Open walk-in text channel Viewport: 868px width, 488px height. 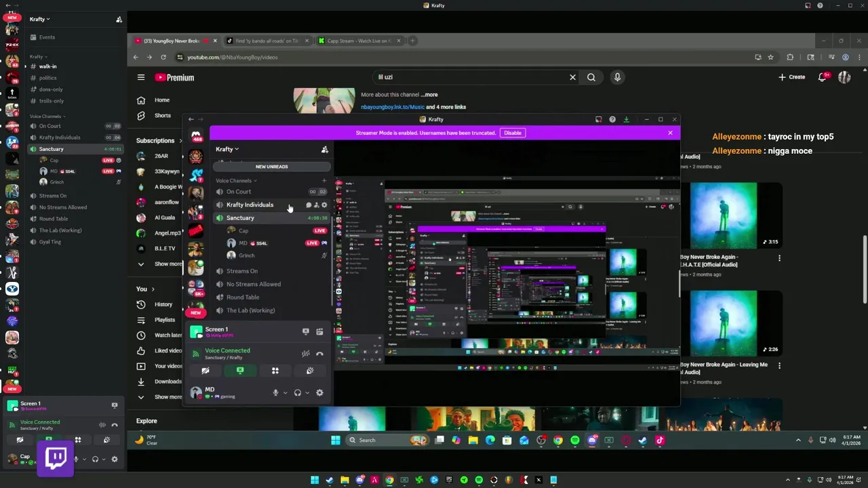click(75, 66)
